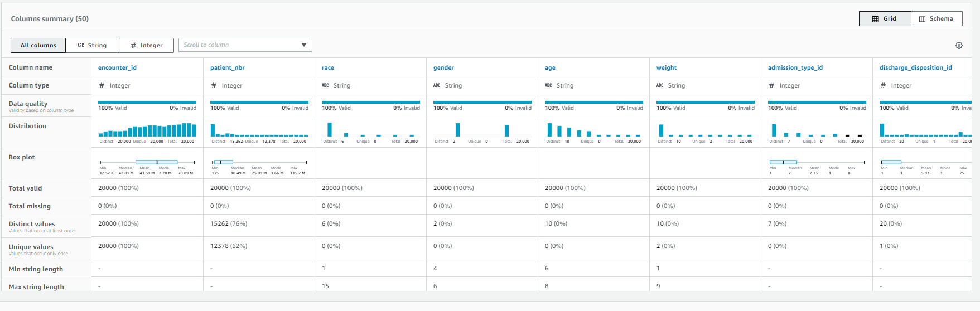
Task: Open the weight column link
Action: click(x=667, y=67)
